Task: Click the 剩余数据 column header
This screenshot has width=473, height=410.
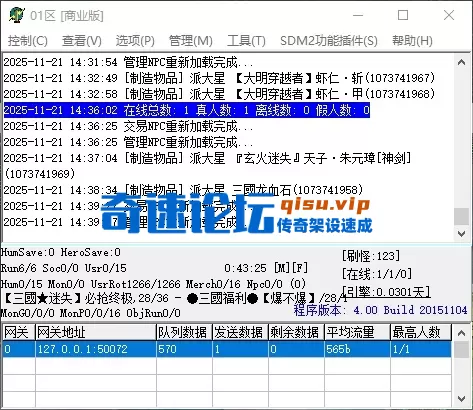Action: [296, 332]
